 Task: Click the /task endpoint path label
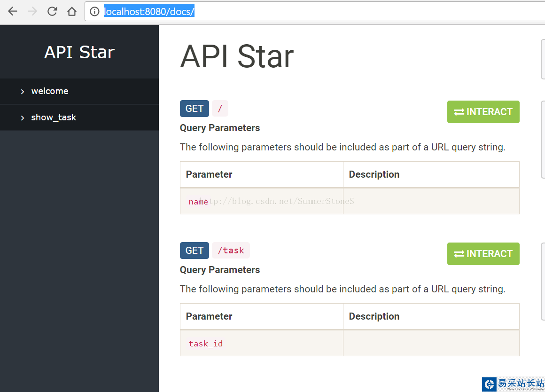tap(231, 251)
